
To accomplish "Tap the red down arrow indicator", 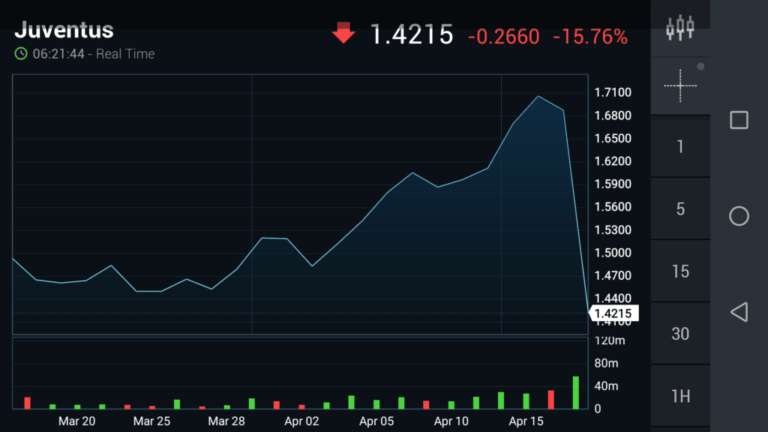I will pos(343,33).
